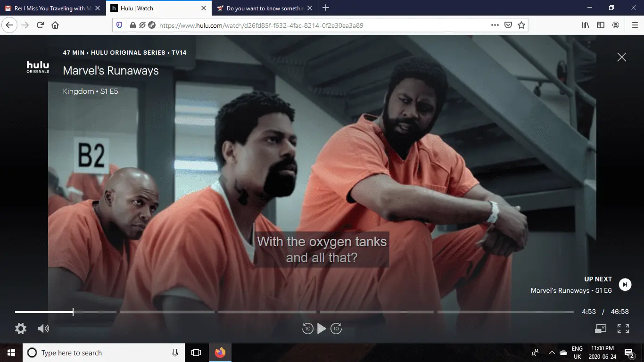Enter fullscreen mode in player
644x362 pixels.
pos(623,329)
